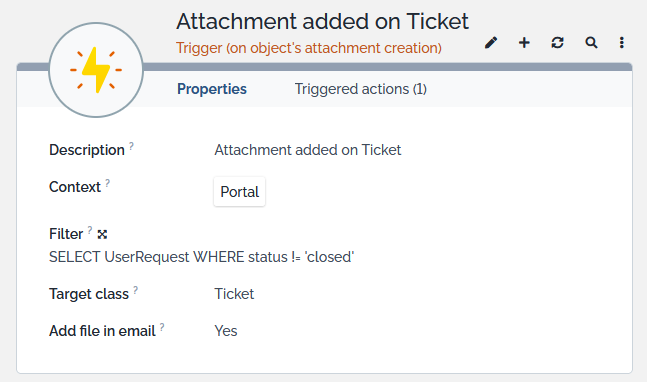Refresh the trigger details

tap(557, 42)
